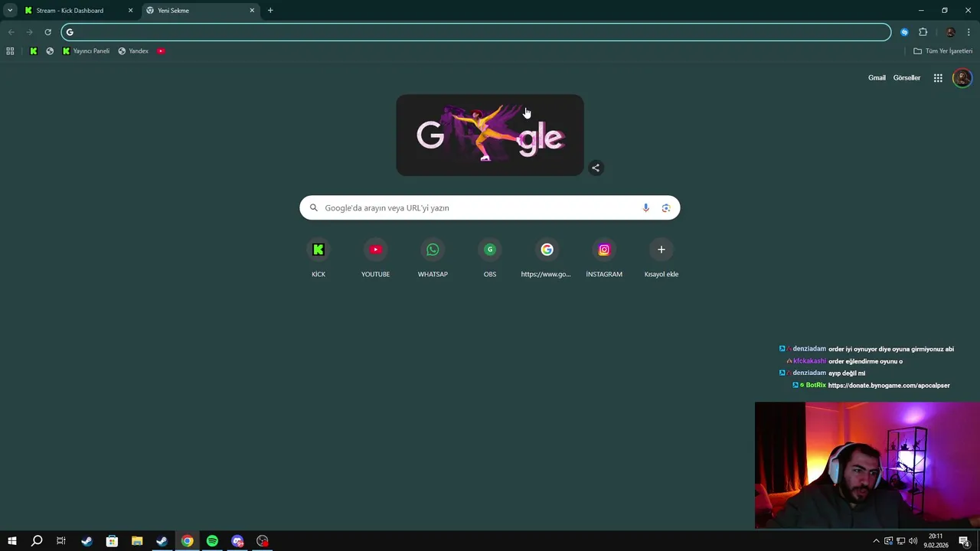Open the Google apps grid
Image resolution: width=980 pixels, height=551 pixels.
[938, 78]
